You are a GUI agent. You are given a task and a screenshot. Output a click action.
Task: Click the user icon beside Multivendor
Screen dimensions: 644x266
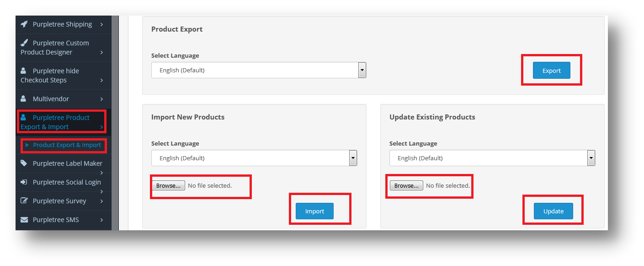point(23,99)
